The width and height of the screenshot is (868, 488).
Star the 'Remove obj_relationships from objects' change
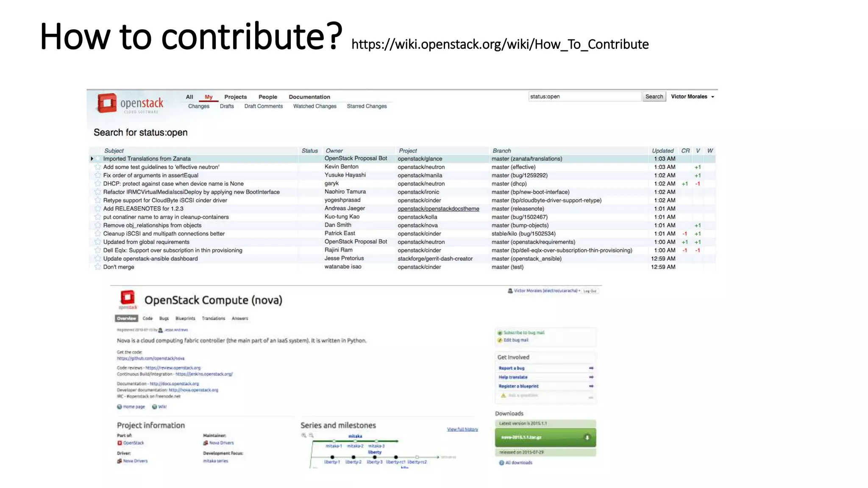click(x=98, y=225)
